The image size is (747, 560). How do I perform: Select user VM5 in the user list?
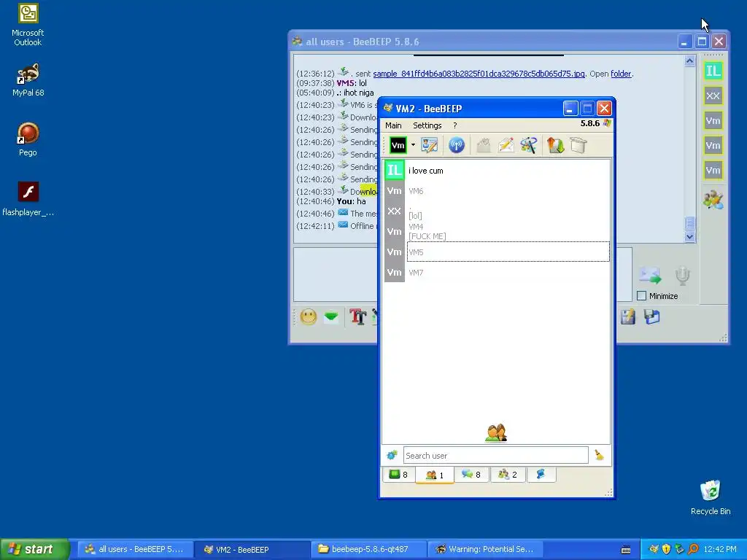click(497, 252)
